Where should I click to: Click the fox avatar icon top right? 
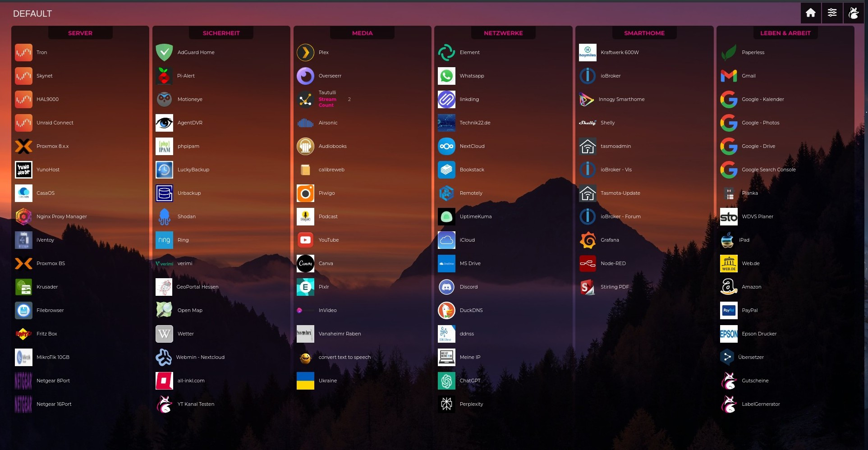[x=854, y=13]
